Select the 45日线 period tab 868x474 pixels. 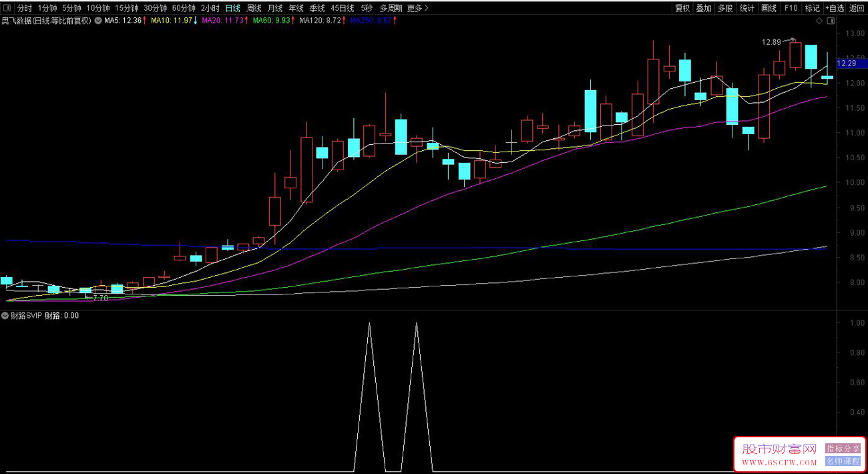click(x=343, y=9)
